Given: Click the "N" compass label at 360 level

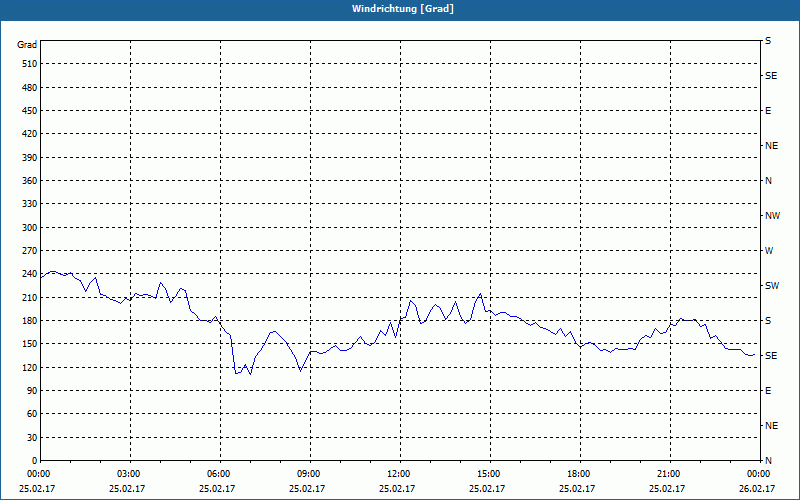Looking at the screenshot, I should [768, 181].
